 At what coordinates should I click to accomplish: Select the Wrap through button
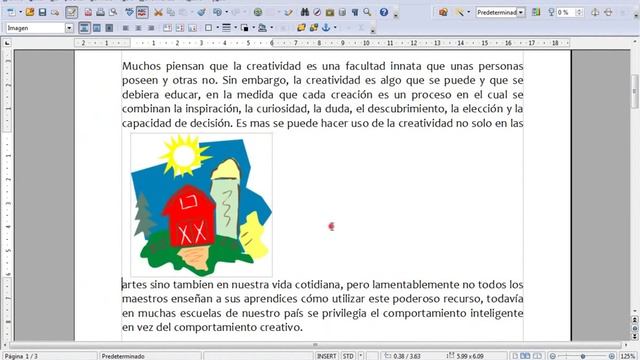[109, 28]
